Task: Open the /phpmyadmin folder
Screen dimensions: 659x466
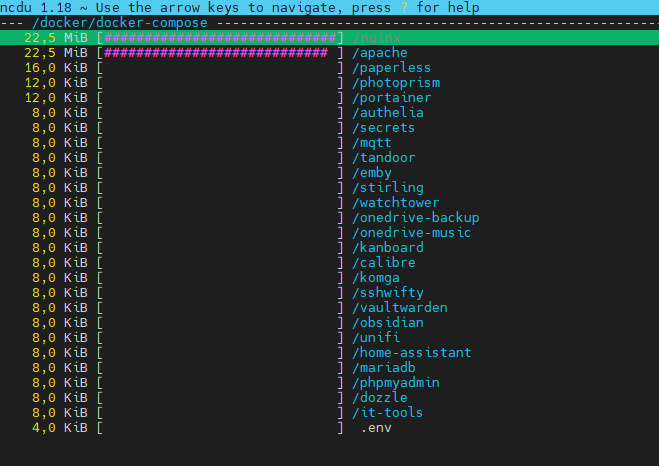Action: [395, 382]
